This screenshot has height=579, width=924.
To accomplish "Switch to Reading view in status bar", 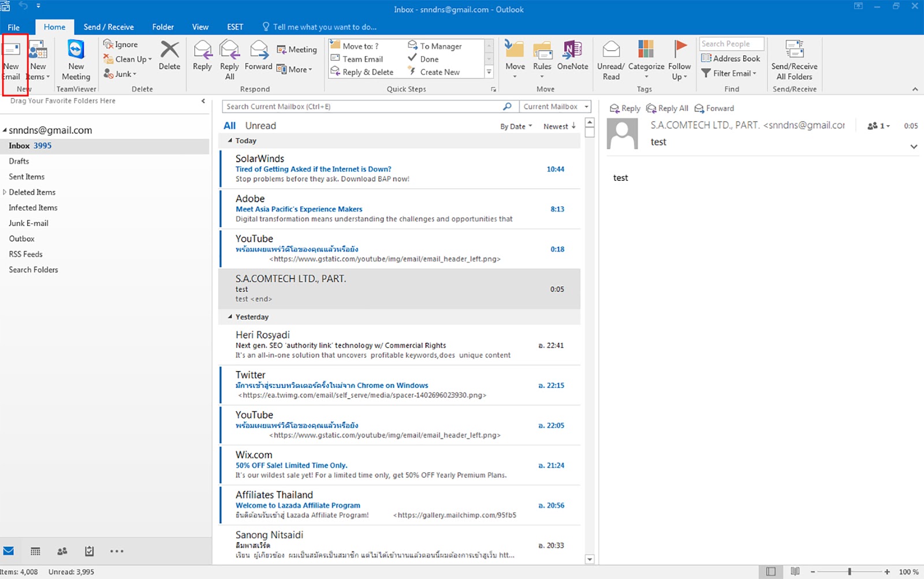I will (x=795, y=571).
